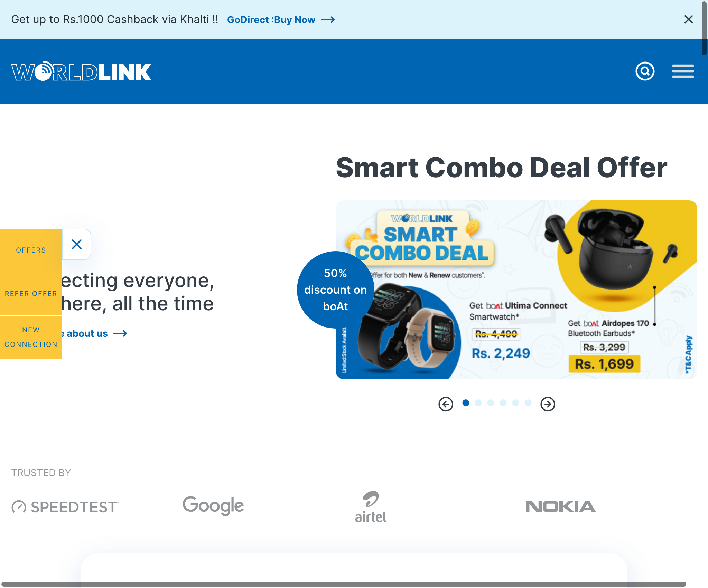This screenshot has width=708, height=588.
Task: Select the third carousel dot
Action: pos(491,403)
